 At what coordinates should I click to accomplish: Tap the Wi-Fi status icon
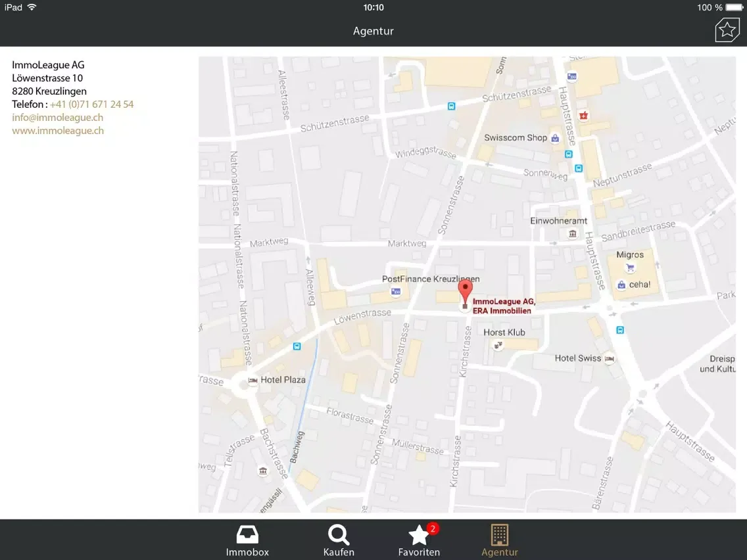(x=32, y=7)
